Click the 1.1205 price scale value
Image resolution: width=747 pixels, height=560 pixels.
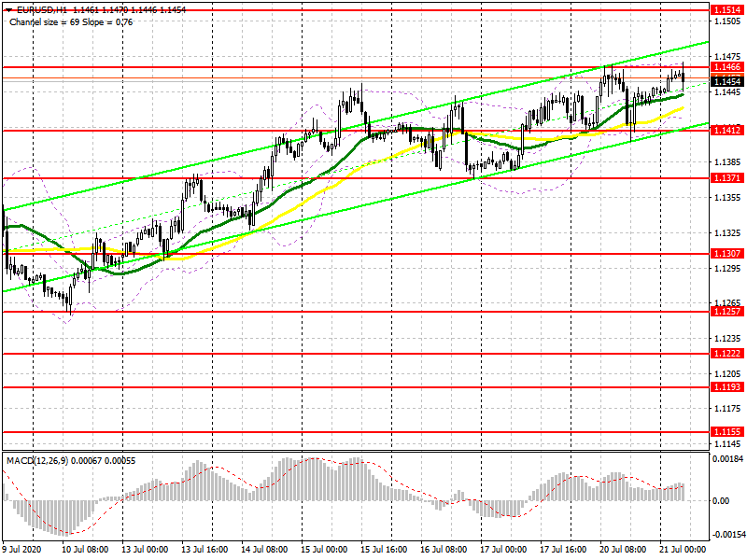point(728,374)
